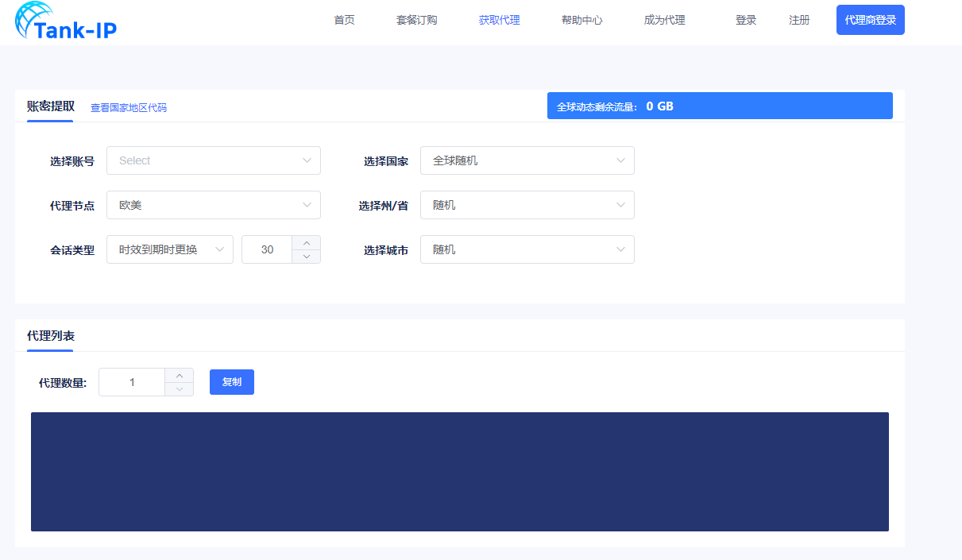The width and height of the screenshot is (962, 560).
Task: Click the up arrow on the 30 value
Action: (x=307, y=243)
